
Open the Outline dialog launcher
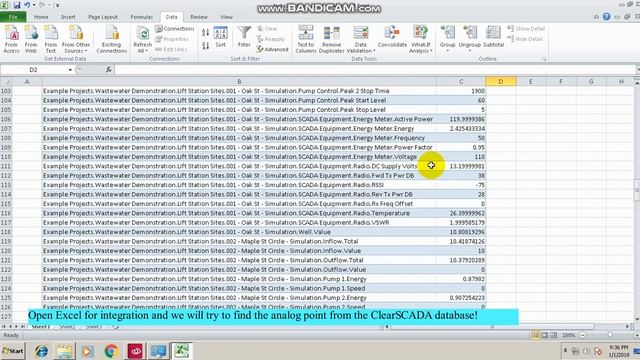(x=544, y=59)
